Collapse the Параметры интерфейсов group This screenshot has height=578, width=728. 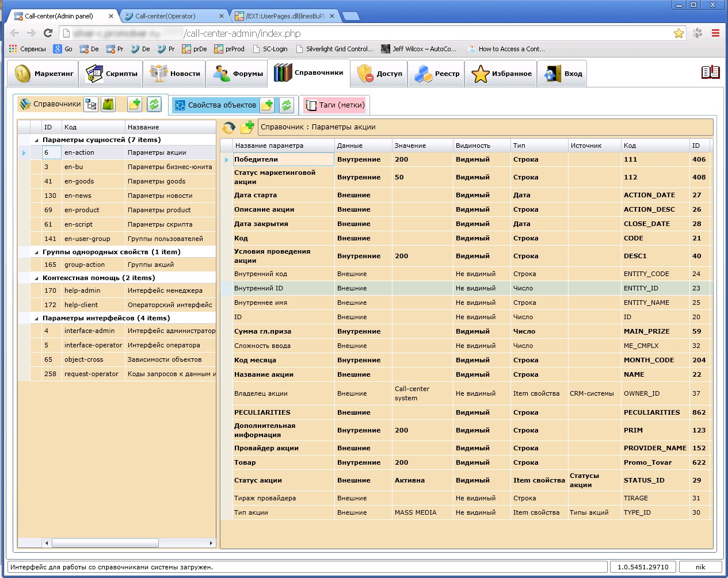pyautogui.click(x=37, y=318)
